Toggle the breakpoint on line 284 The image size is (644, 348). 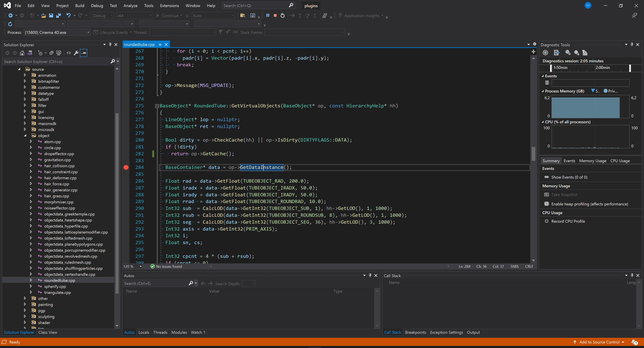pyautogui.click(x=126, y=167)
